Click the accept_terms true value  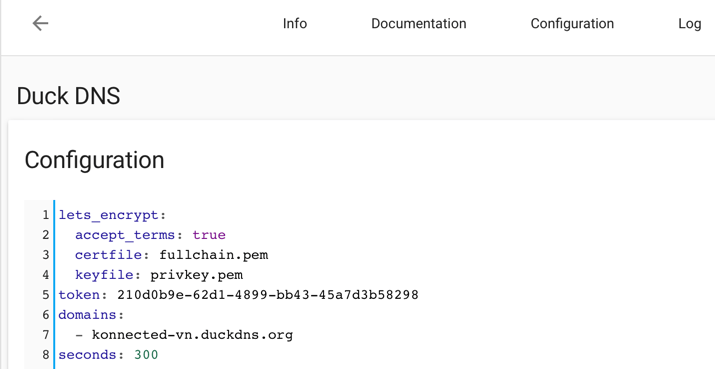(x=209, y=235)
